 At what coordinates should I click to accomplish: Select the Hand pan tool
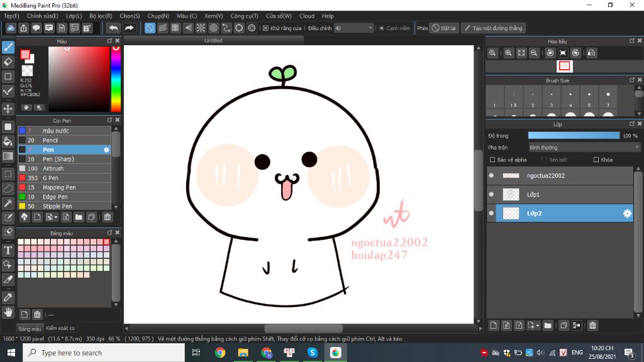pos(8,312)
